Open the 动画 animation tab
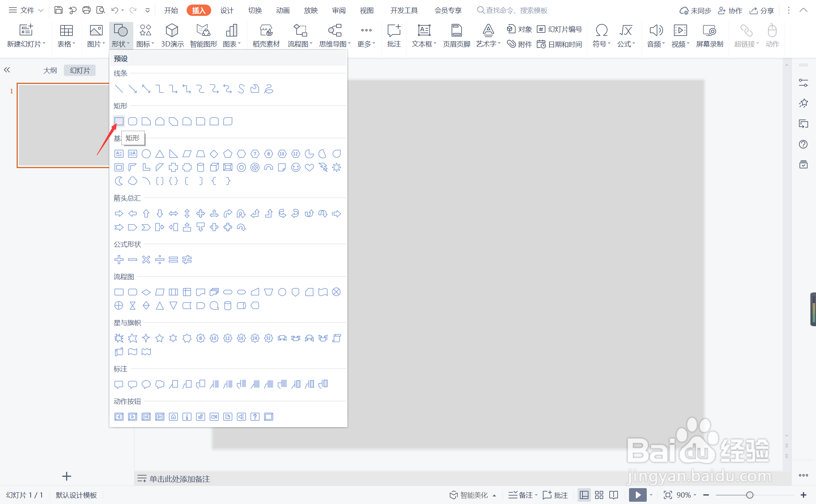 pos(283,10)
